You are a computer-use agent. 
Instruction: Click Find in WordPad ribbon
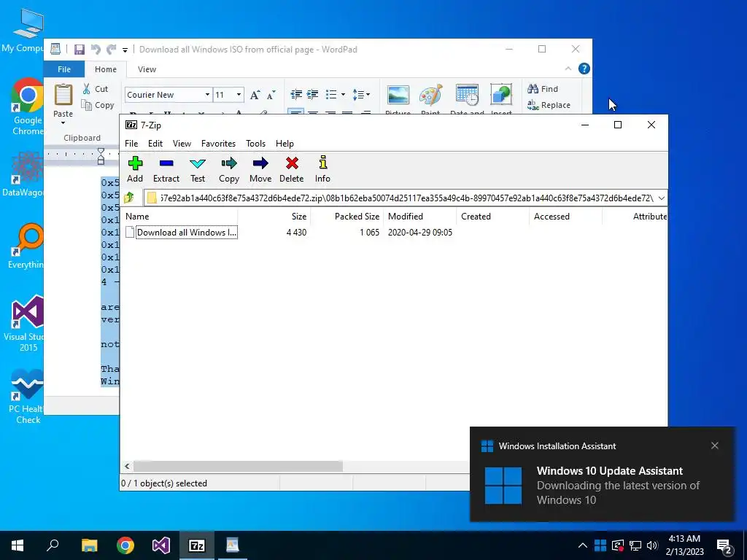[543, 88]
